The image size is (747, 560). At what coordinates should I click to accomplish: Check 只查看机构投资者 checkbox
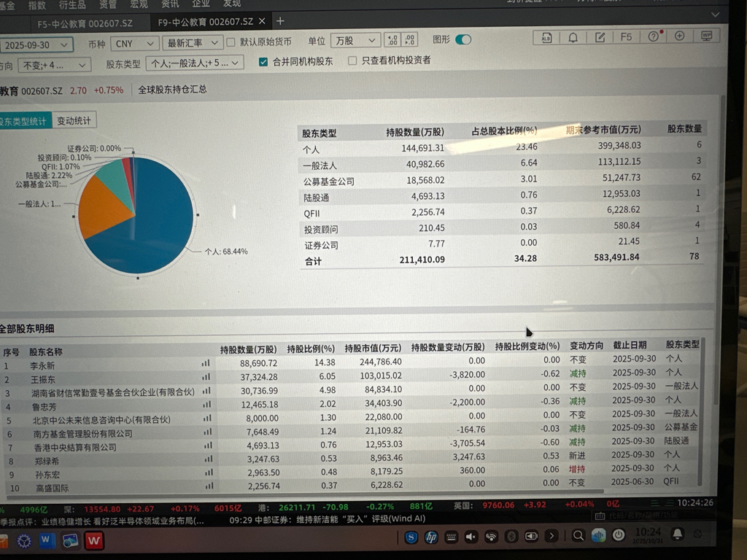352,61
